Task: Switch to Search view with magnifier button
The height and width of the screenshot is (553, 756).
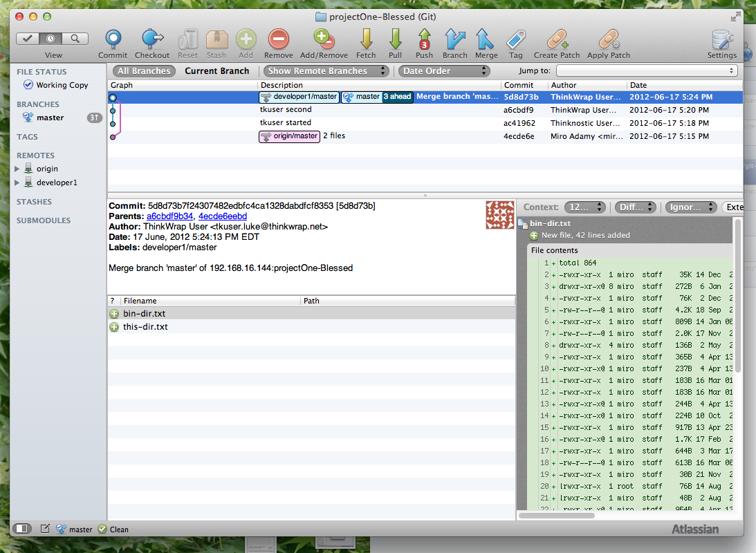Action: [x=75, y=39]
